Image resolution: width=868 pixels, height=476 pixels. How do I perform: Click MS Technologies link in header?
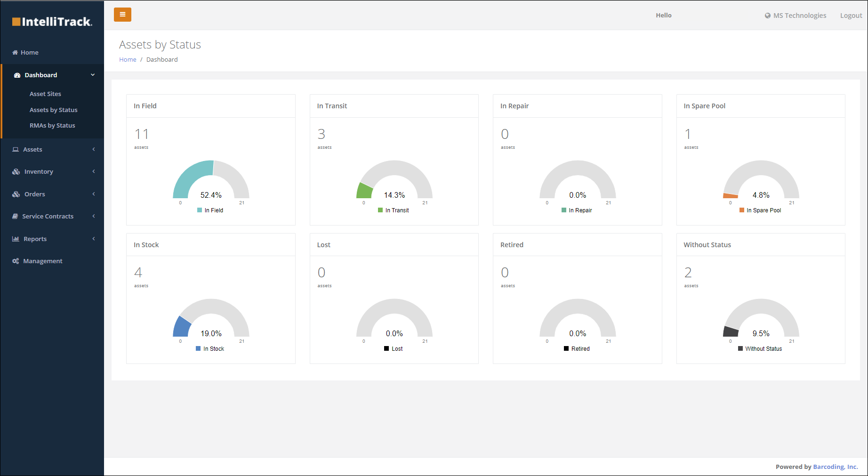click(800, 16)
